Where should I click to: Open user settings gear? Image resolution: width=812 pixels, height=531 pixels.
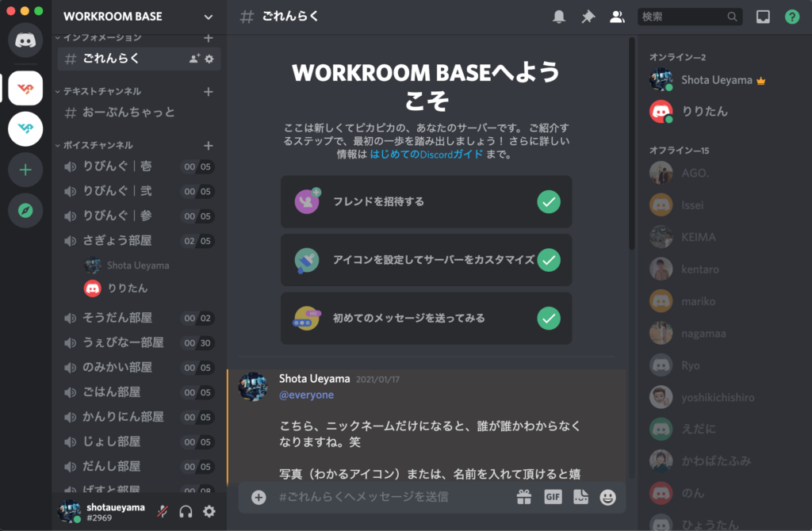[209, 511]
